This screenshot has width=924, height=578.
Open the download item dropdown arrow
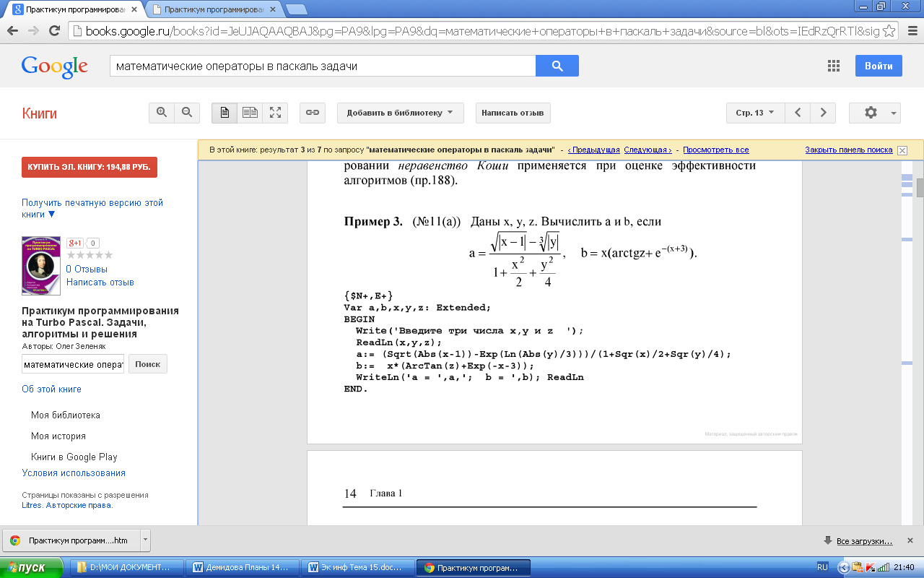145,540
